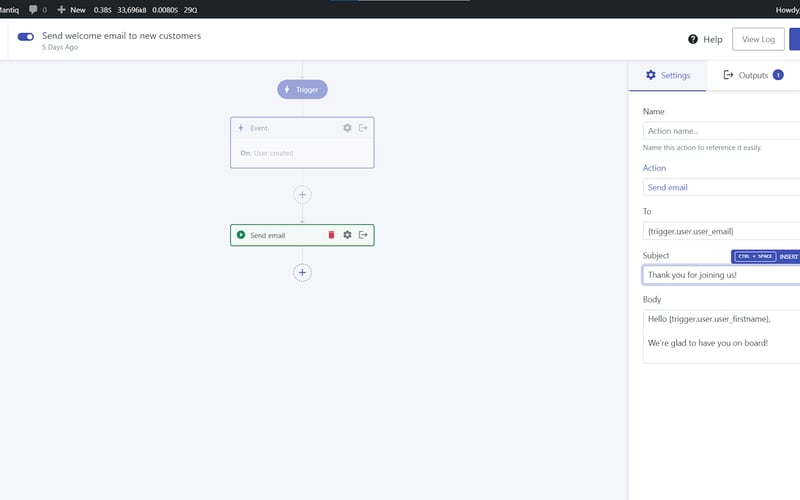Select the Send email node label

[x=267, y=235]
